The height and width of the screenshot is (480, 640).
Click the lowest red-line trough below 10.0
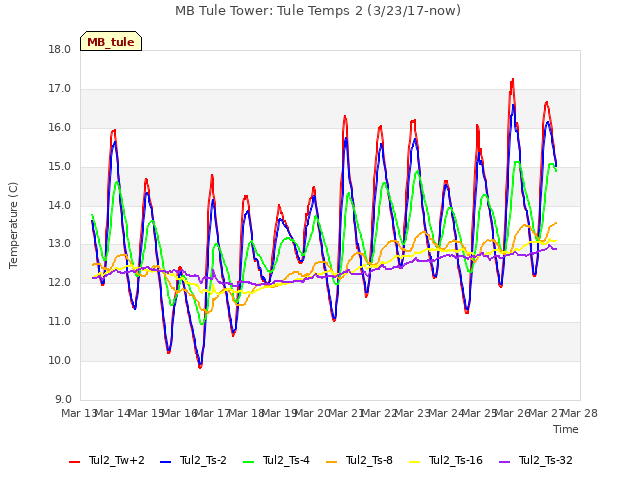[x=200, y=367]
